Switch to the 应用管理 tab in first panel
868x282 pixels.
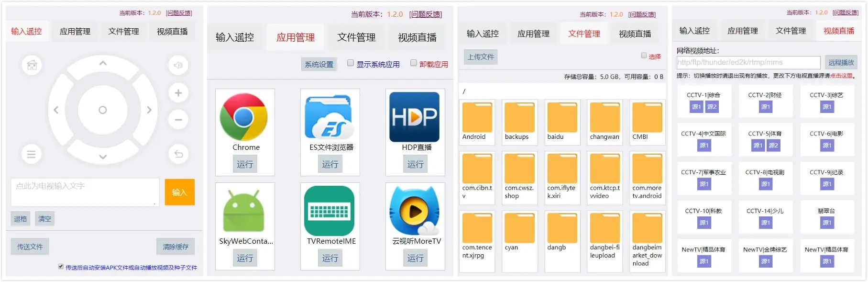(75, 32)
